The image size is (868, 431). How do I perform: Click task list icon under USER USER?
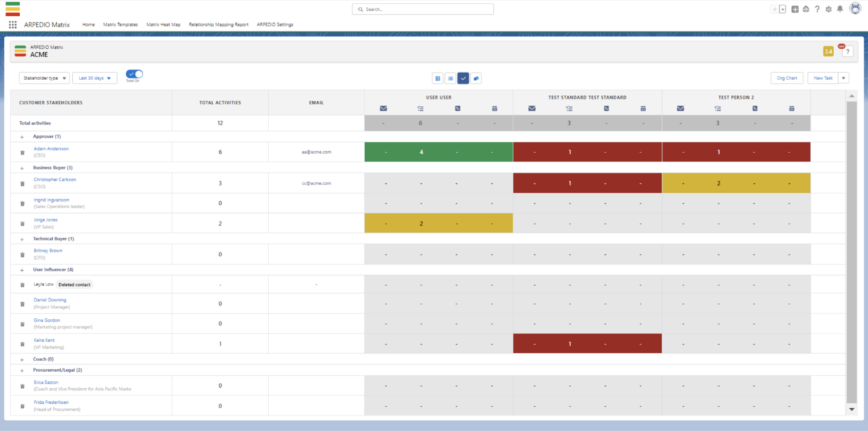tap(420, 109)
